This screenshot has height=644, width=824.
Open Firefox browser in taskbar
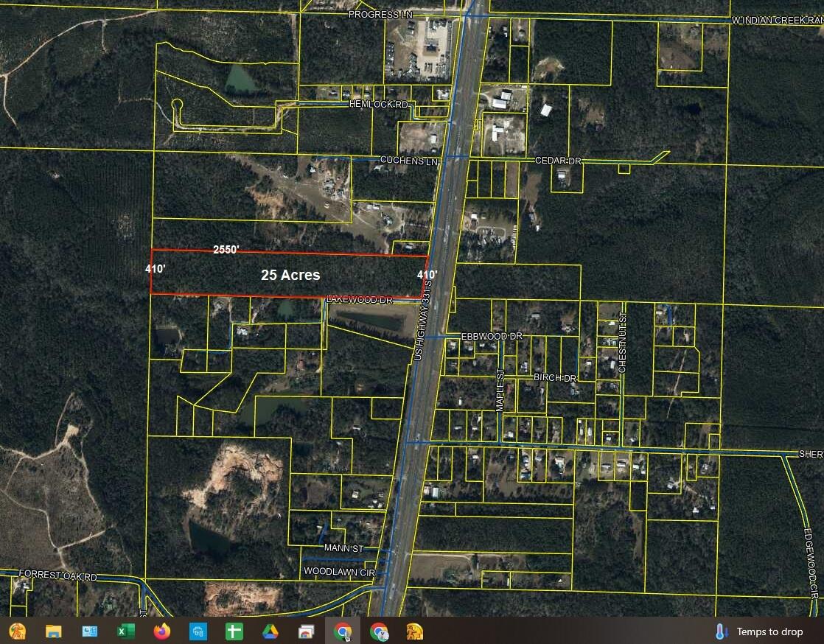pos(162,631)
